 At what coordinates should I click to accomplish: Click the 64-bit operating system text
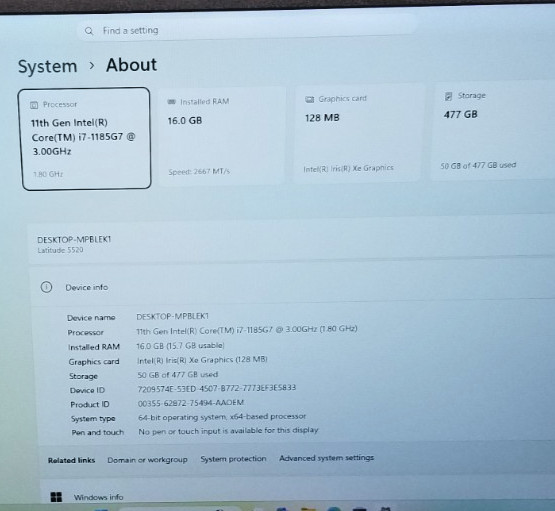click(222, 417)
